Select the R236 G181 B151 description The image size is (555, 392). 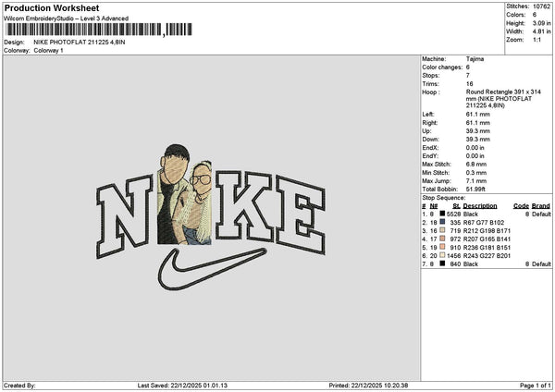(487, 247)
